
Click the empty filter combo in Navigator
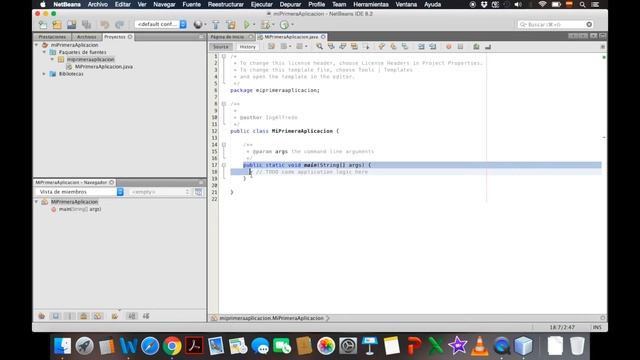point(160,192)
